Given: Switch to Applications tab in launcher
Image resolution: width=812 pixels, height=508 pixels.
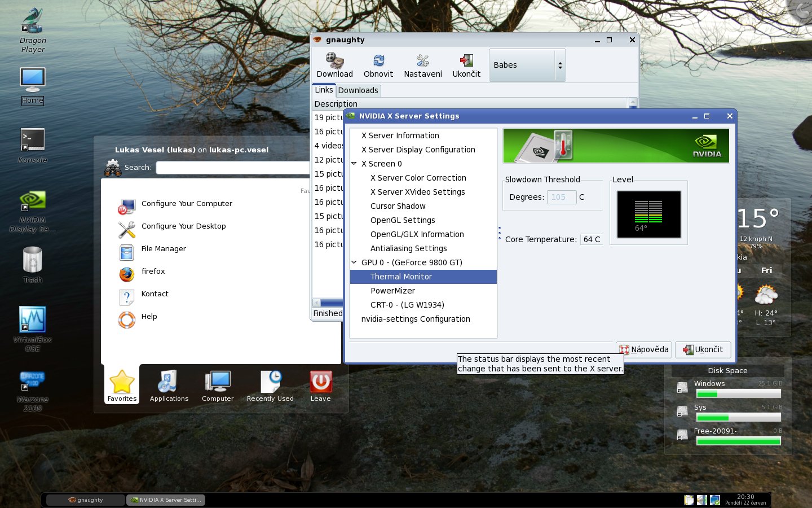Looking at the screenshot, I should (169, 386).
